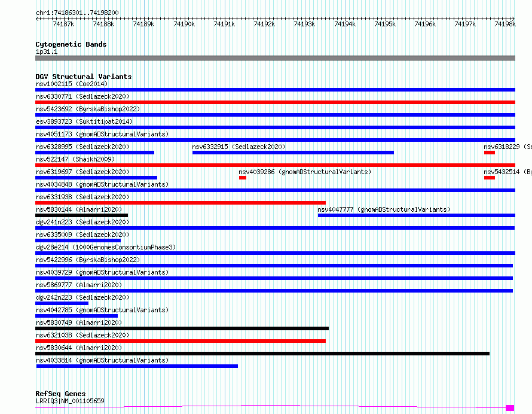Viewport: 532px width, 414px height.
Task: Click the 74193k ruler tick label
Action: tap(304, 24)
